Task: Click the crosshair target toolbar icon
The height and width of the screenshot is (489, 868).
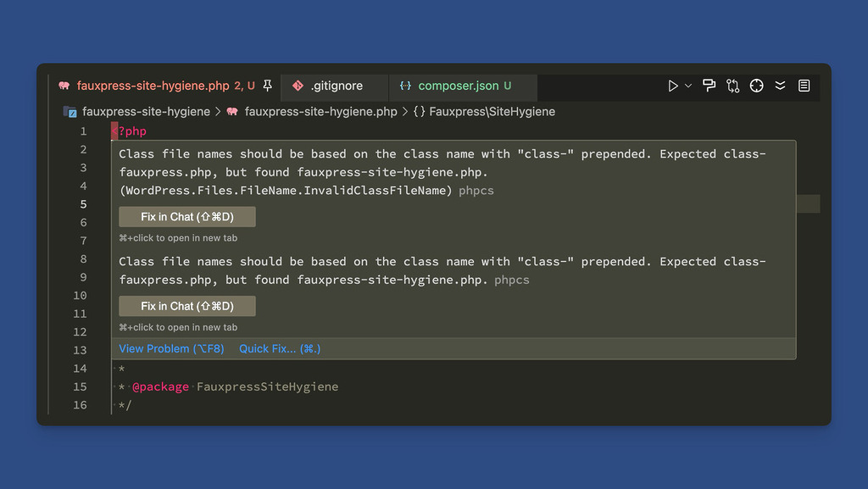Action: (756, 86)
